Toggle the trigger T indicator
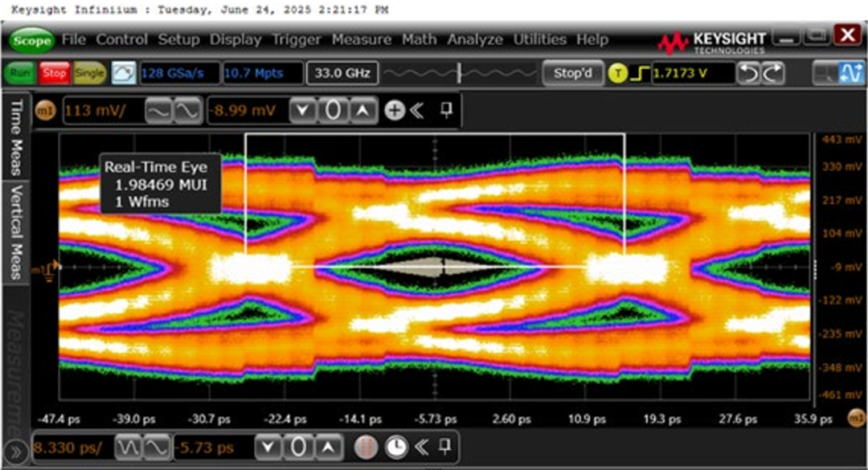The width and height of the screenshot is (868, 470). (617, 73)
